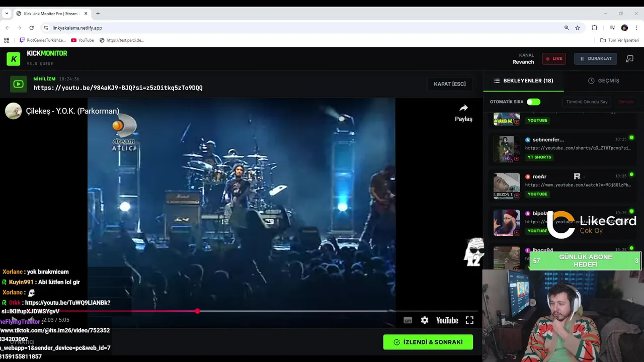644x362 pixels.
Task: Open Chrome three-dot menu
Action: tap(636, 28)
